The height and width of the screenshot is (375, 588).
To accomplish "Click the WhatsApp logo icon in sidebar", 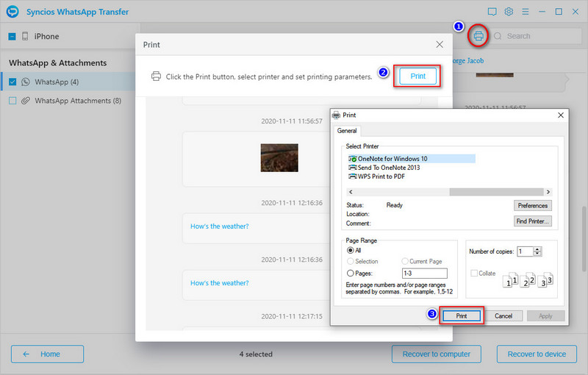I will coord(26,82).
